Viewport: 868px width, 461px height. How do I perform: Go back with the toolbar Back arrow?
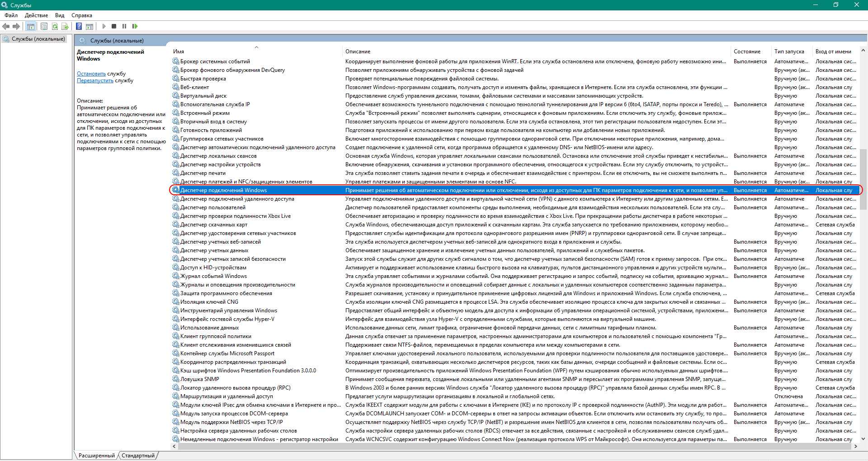[6, 26]
